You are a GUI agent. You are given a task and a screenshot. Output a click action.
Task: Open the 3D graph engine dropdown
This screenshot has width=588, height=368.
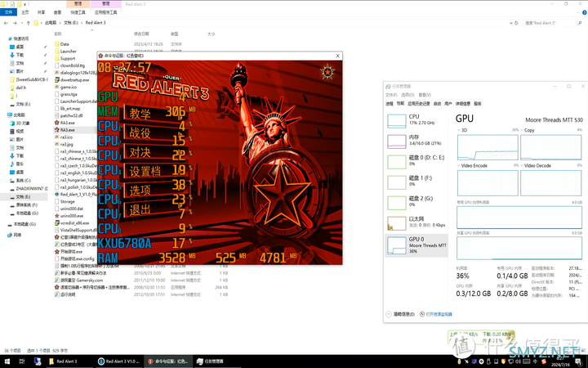click(x=459, y=130)
